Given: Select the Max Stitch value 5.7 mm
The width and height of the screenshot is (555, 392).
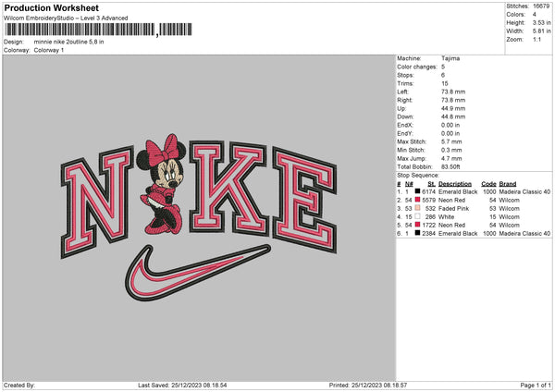Looking at the screenshot, I should tap(451, 141).
